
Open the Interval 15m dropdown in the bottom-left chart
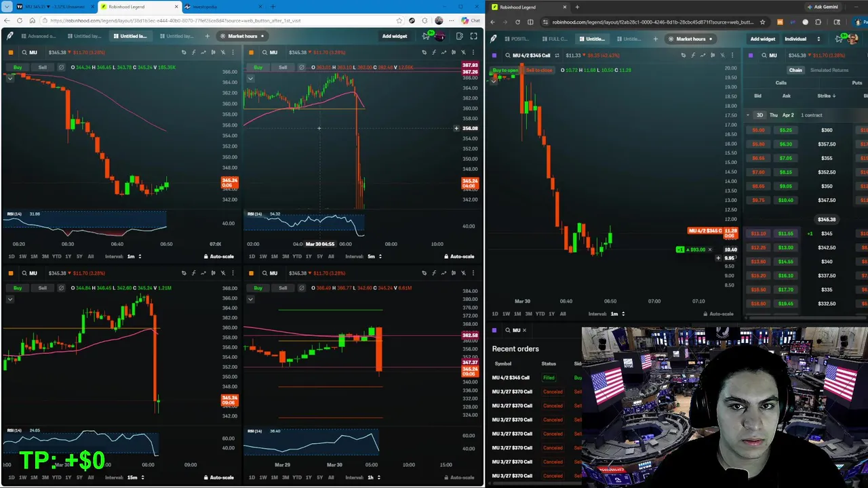pyautogui.click(x=135, y=477)
